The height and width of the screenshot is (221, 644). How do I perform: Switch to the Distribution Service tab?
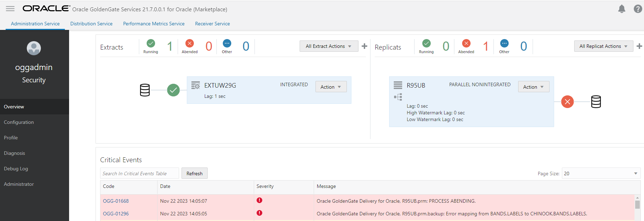[x=91, y=24]
